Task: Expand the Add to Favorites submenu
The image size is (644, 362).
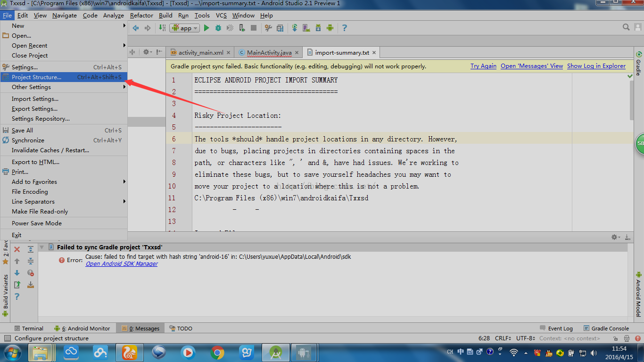Action: (x=64, y=182)
